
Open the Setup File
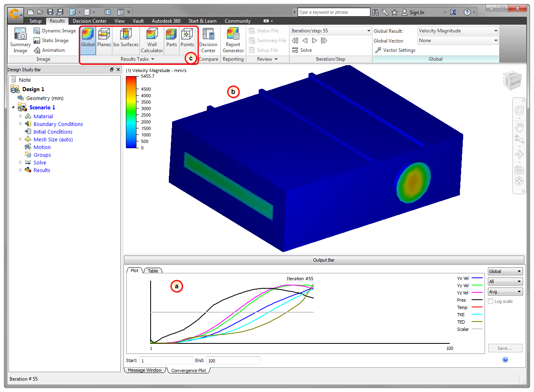263,50
